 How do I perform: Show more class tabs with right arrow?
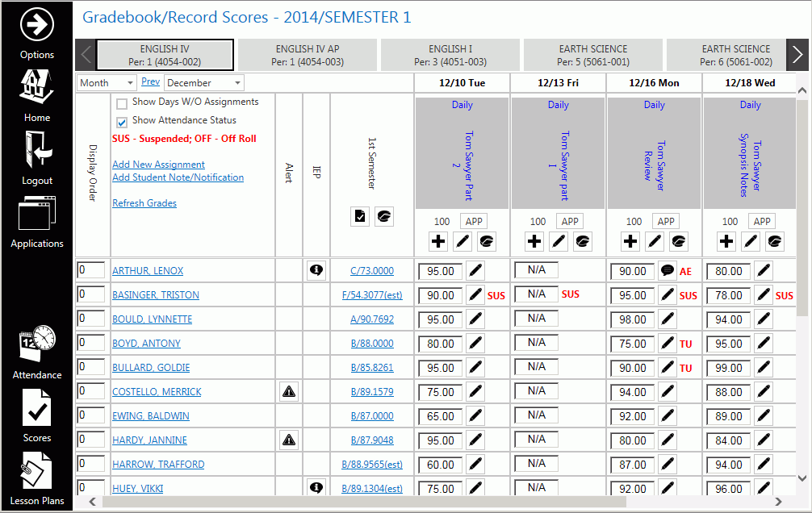797,54
